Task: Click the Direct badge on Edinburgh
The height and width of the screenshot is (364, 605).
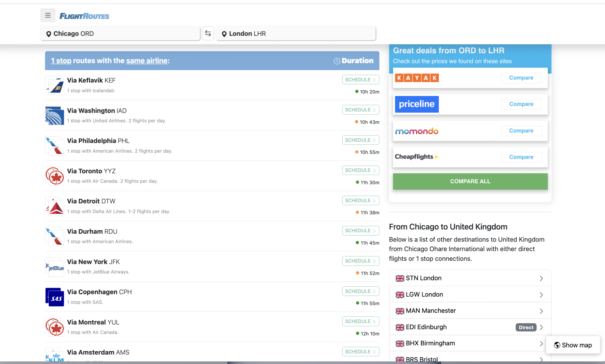Action: (526, 327)
